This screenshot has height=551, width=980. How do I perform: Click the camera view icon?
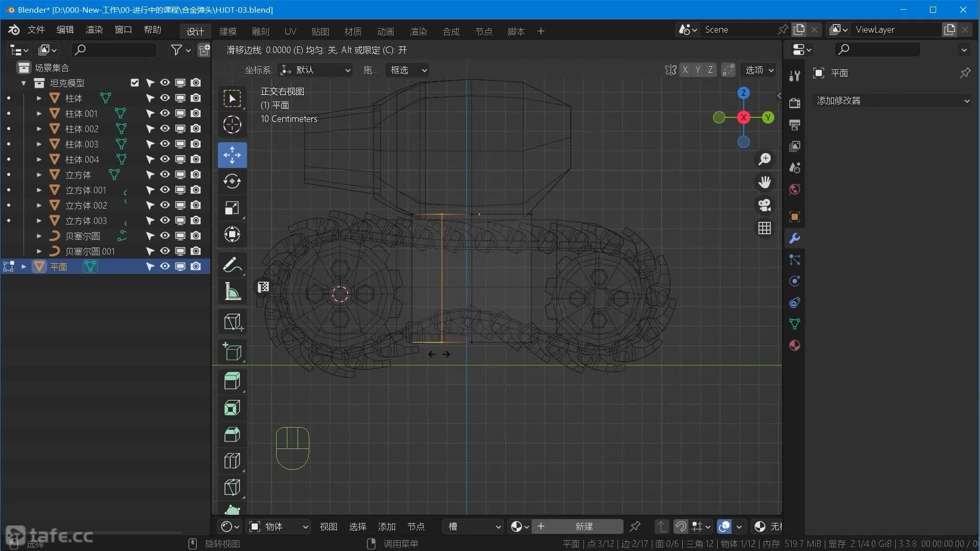pos(764,205)
